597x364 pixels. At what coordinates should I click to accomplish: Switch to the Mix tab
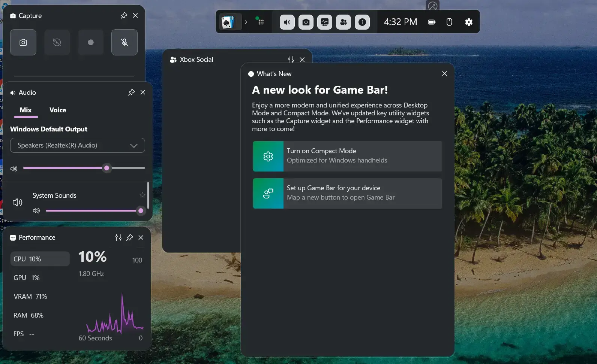(x=26, y=110)
